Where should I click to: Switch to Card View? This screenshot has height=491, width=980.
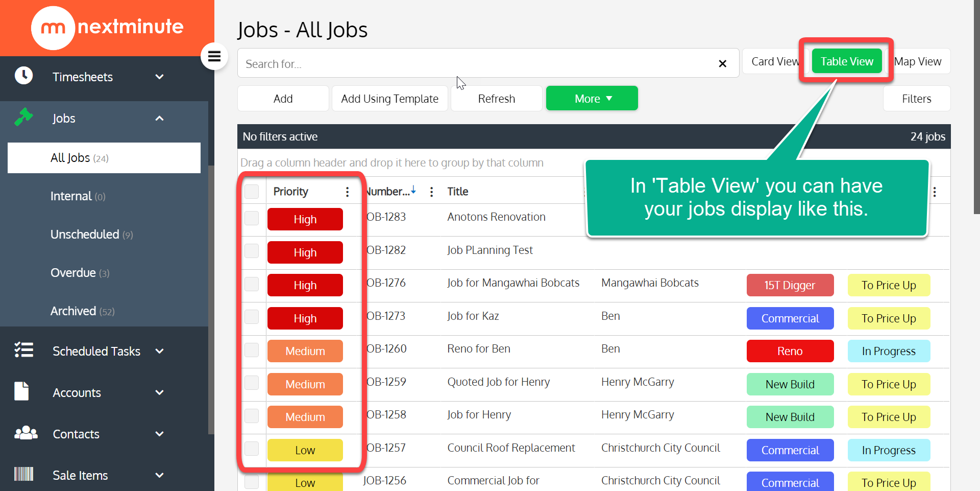pyautogui.click(x=775, y=61)
